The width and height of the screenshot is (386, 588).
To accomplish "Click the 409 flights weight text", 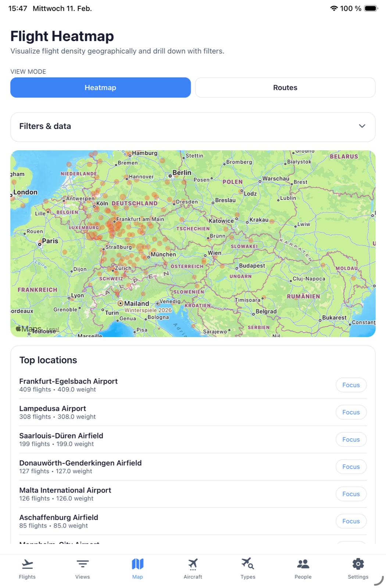I will point(57,390).
